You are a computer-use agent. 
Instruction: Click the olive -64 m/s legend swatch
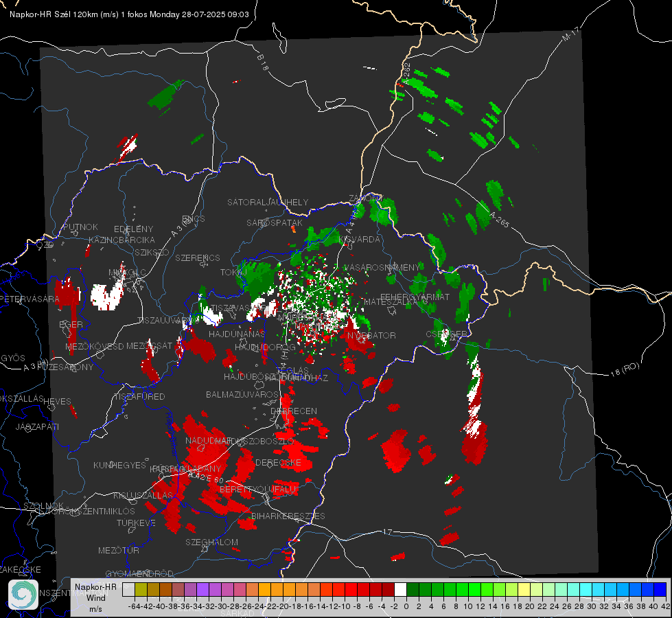(x=141, y=589)
